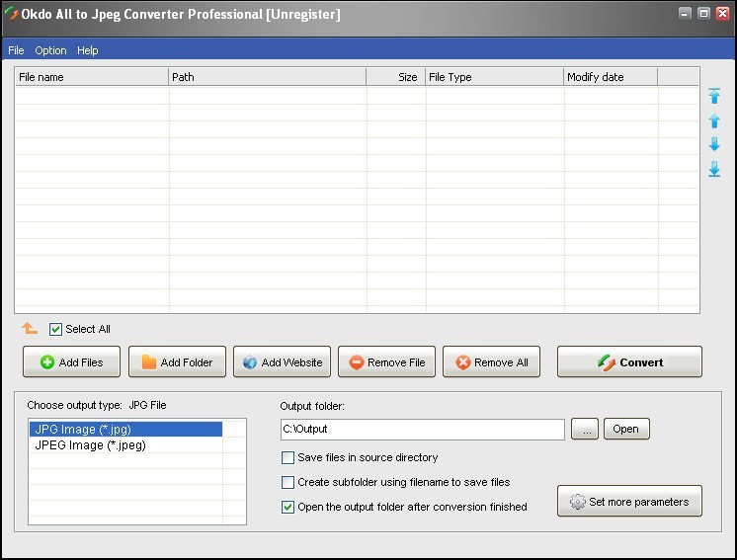Select JPEG Image (*.jpeg) output type
Image resolution: width=737 pixels, height=560 pixels.
coord(125,444)
